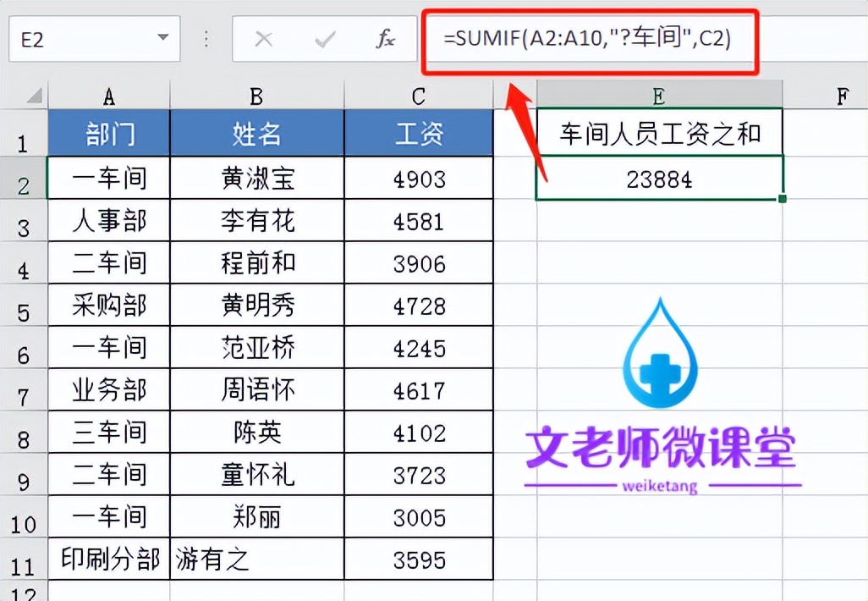Select column C header

418,96
